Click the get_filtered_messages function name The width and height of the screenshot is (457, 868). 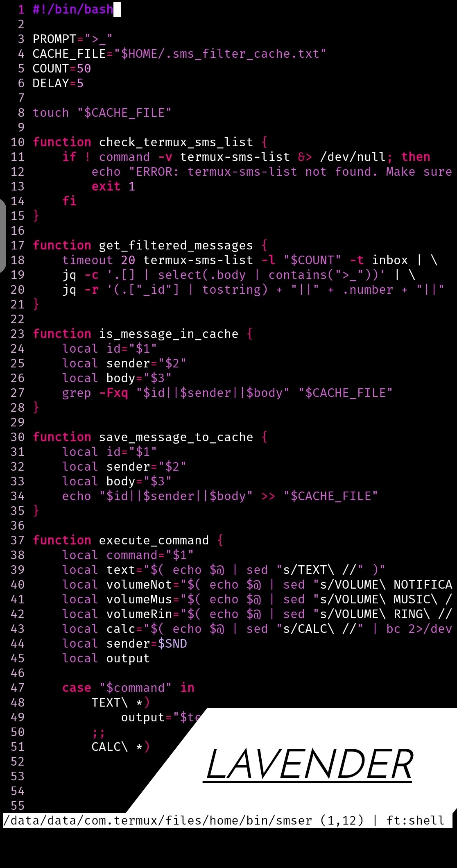[x=176, y=245]
